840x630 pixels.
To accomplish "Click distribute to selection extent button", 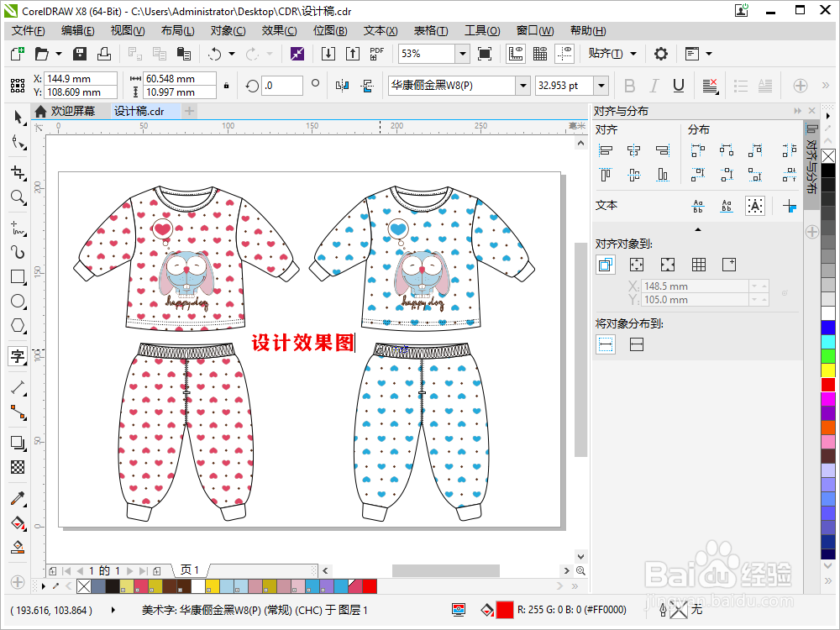I will pos(606,344).
